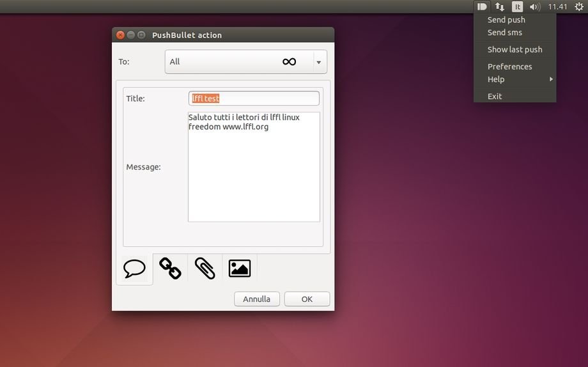The height and width of the screenshot is (367, 588).
Task: Choose the picture image tab
Action: pos(239,269)
